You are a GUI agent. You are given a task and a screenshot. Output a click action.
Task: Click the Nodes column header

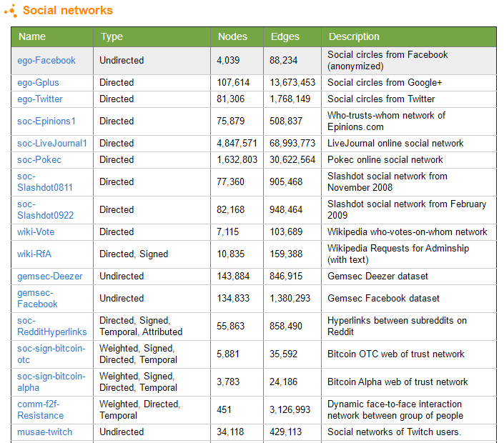coord(232,36)
